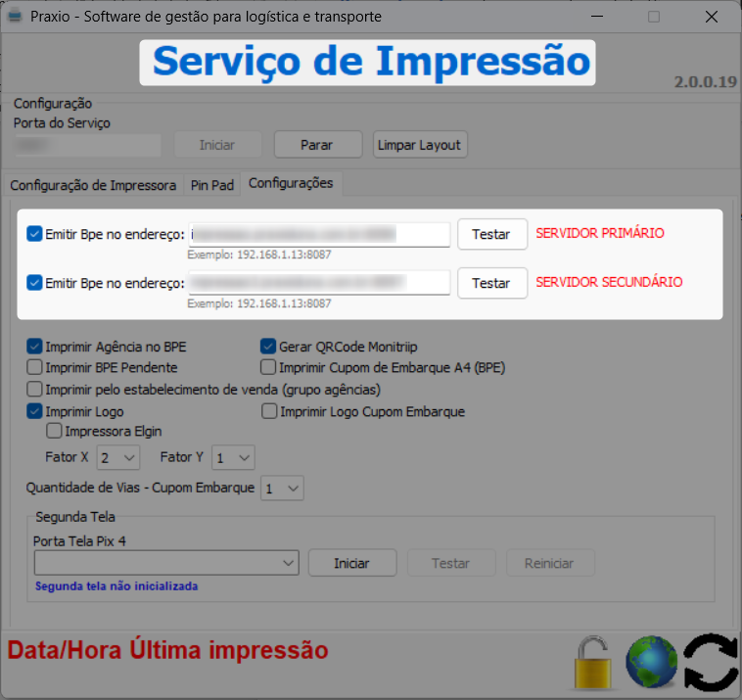Enable Imprimir Logo Cupom Embarque
Screen dimensions: 742x700
tap(269, 411)
